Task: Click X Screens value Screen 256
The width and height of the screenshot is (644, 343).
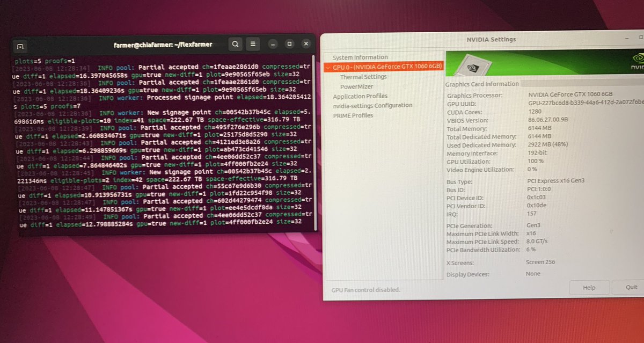Action: click(x=541, y=262)
